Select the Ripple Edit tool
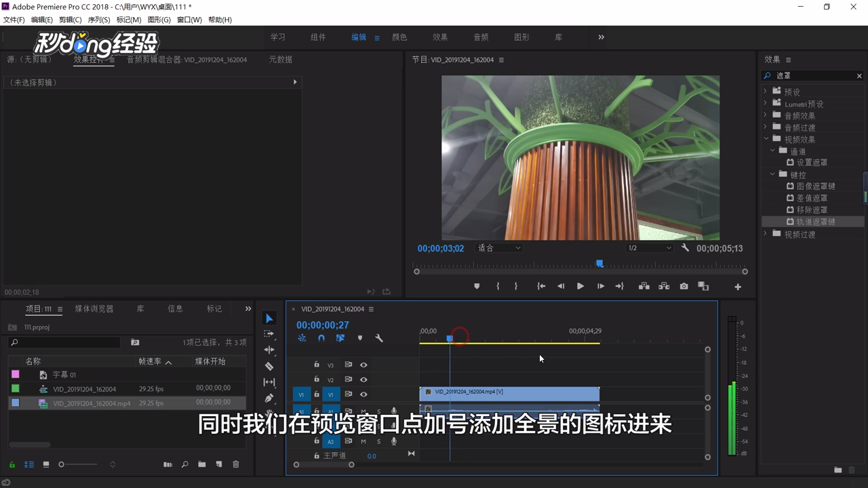Viewport: 868px width, 488px height. (269, 350)
